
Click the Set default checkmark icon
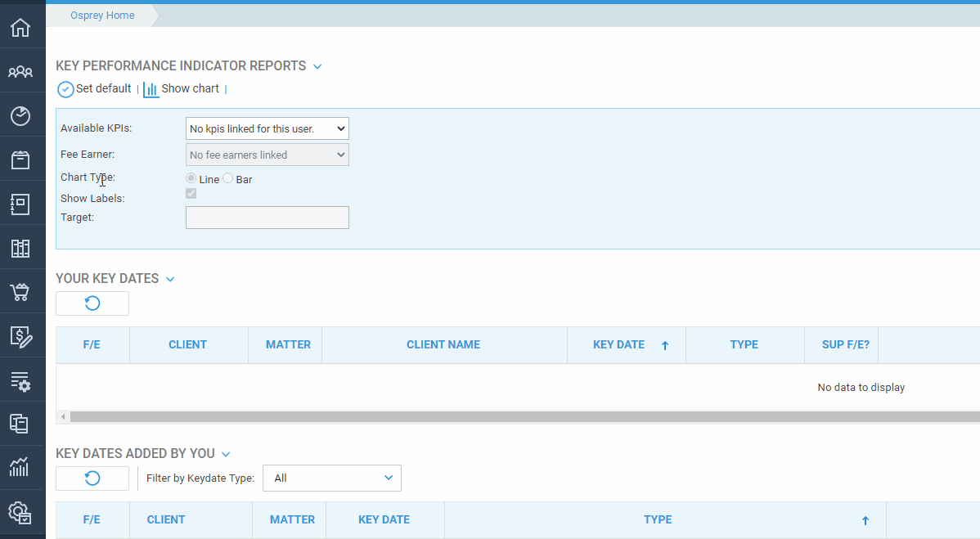65,89
